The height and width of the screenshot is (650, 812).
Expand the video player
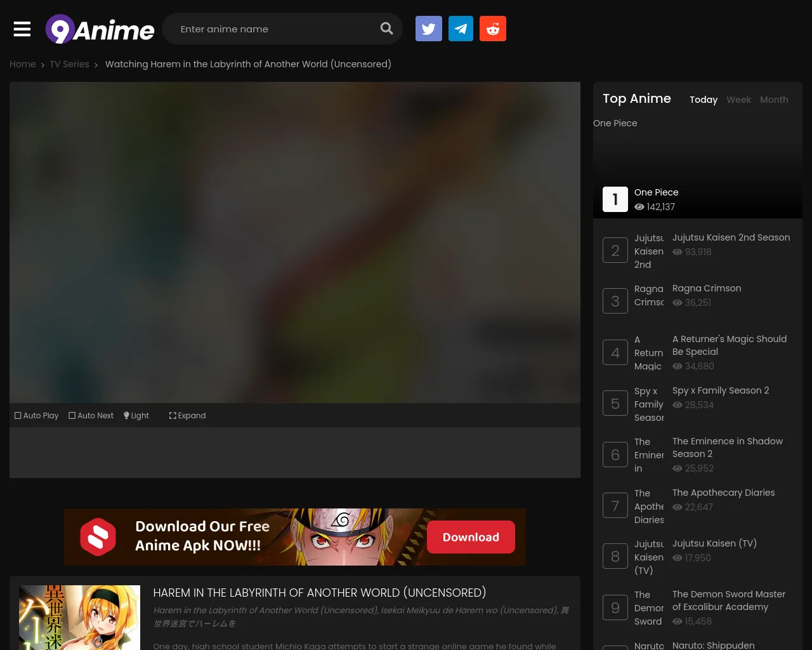pyautogui.click(x=187, y=416)
